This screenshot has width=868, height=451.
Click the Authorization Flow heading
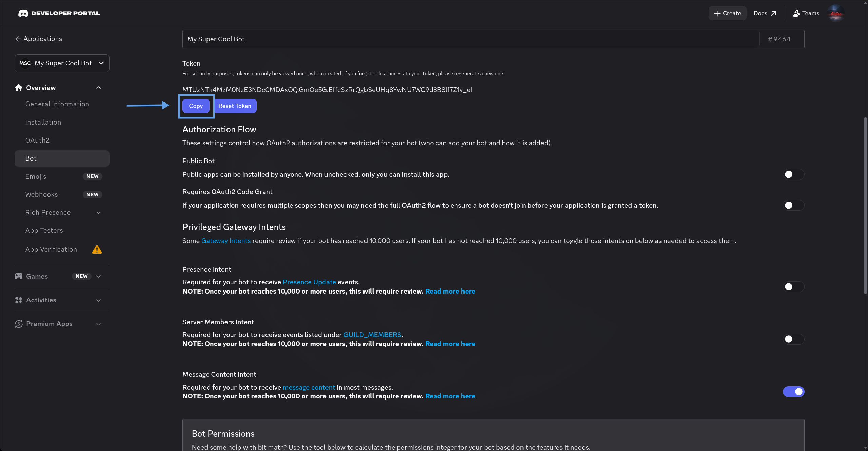219,129
